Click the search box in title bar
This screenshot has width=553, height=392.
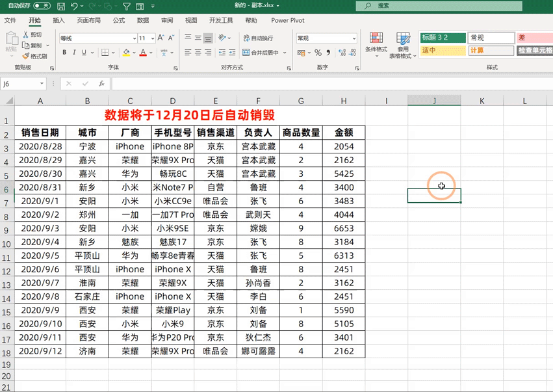(x=439, y=6)
